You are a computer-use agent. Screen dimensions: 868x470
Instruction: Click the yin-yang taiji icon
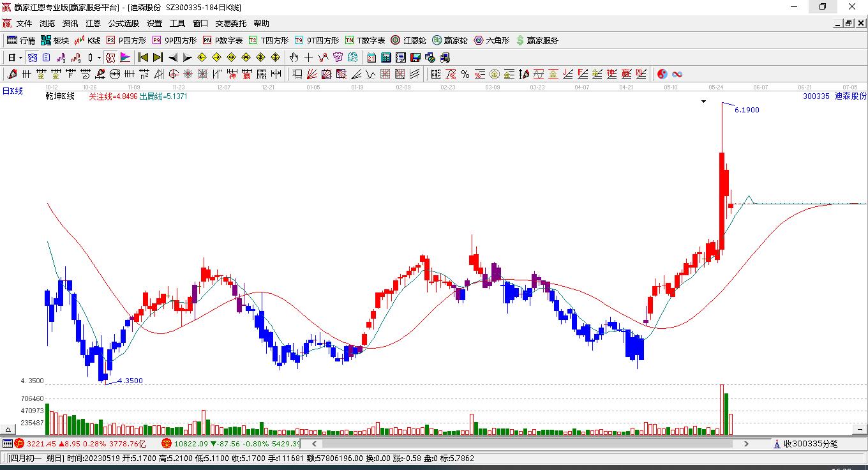[x=662, y=74]
